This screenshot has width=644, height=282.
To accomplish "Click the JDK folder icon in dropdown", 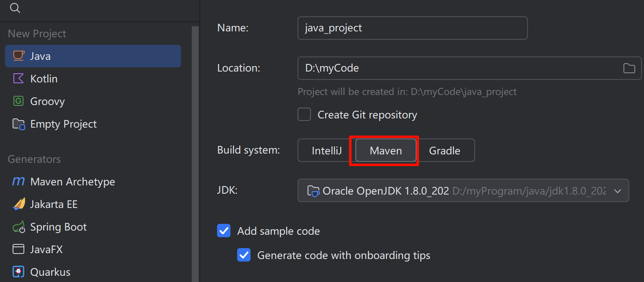I will point(313,191).
